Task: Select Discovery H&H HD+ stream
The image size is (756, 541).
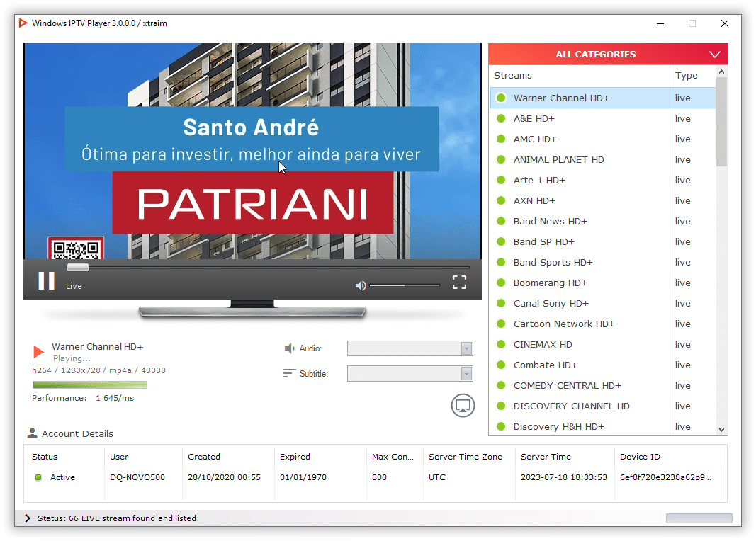Action: point(603,427)
